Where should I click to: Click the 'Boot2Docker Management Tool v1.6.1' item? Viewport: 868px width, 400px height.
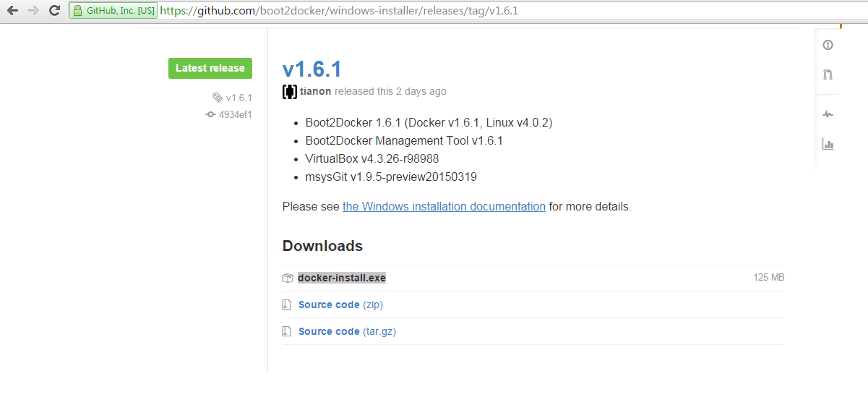pos(404,141)
